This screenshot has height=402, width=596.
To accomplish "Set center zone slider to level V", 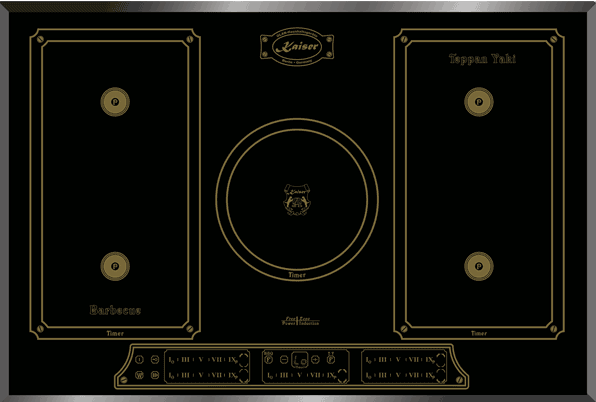I will [x=300, y=375].
